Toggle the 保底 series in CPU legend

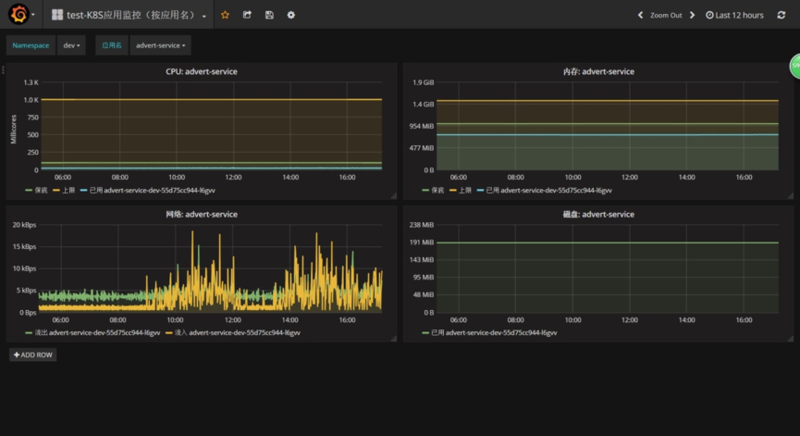[43, 189]
